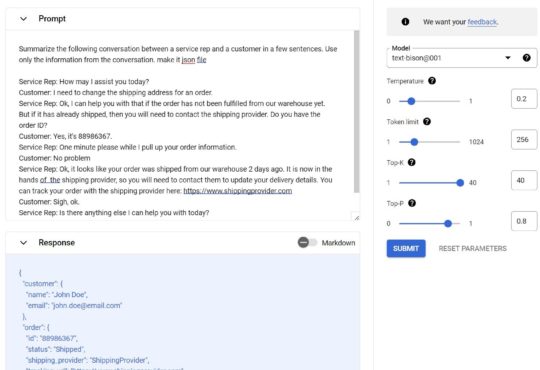The width and height of the screenshot is (540, 370).
Task: Open the feedback link
Action: click(x=482, y=22)
